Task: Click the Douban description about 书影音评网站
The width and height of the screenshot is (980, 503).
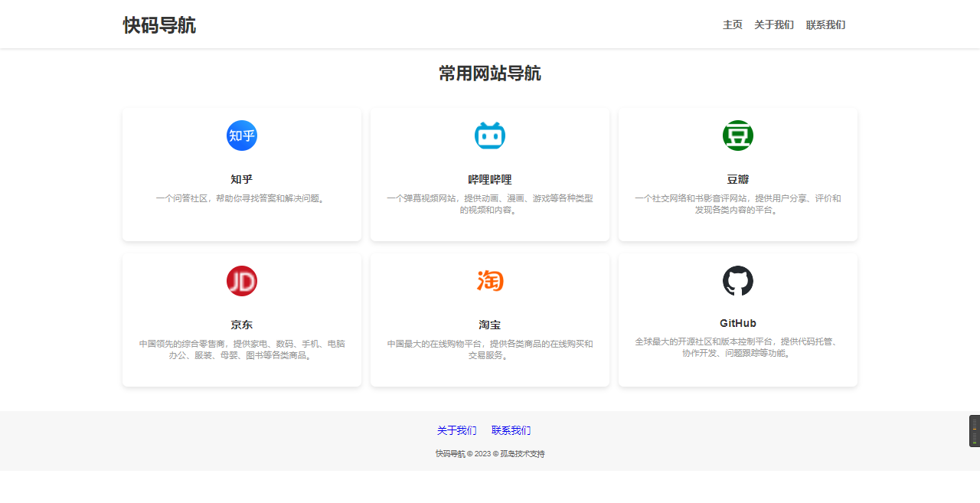Action: [738, 204]
